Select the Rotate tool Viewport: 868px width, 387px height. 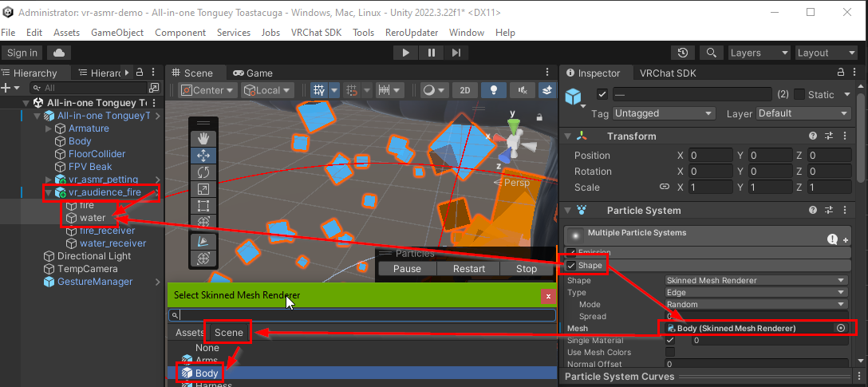[x=203, y=172]
